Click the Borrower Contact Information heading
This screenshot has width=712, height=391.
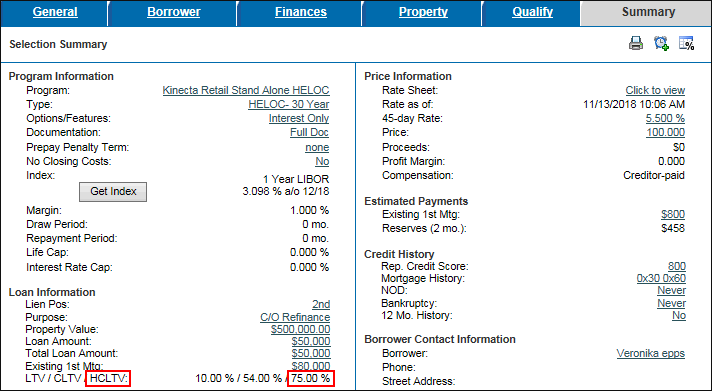440,340
